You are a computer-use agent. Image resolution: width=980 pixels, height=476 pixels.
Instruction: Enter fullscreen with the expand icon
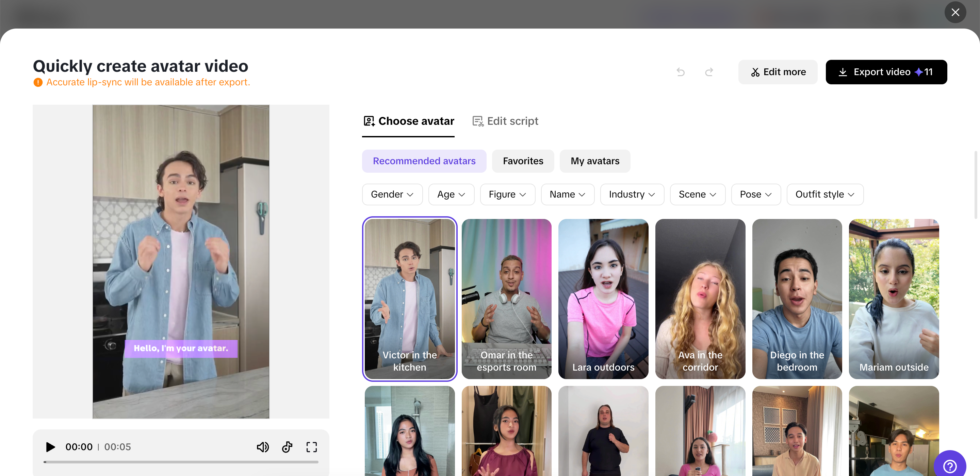point(312,447)
